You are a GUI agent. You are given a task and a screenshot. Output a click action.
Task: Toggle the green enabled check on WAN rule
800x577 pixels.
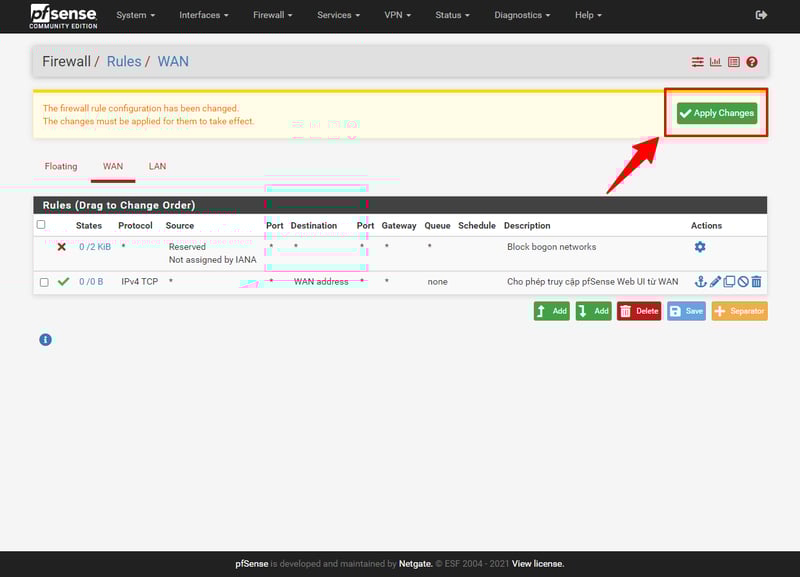(60, 282)
